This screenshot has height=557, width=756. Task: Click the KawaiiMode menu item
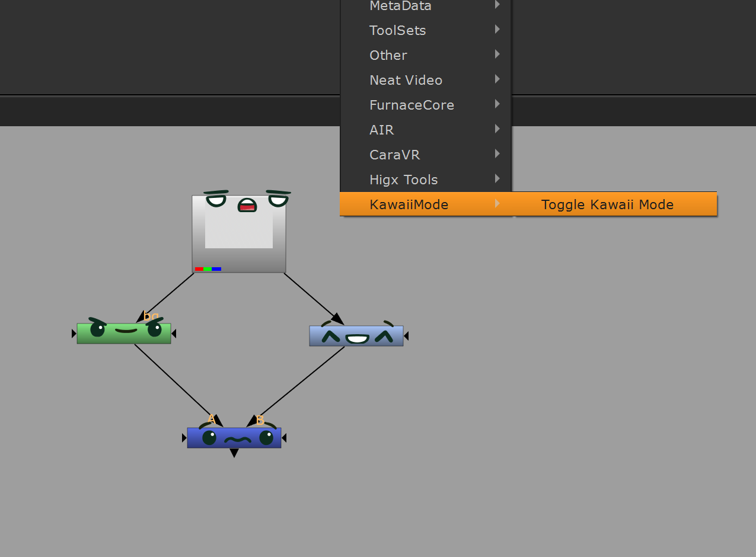pos(409,205)
